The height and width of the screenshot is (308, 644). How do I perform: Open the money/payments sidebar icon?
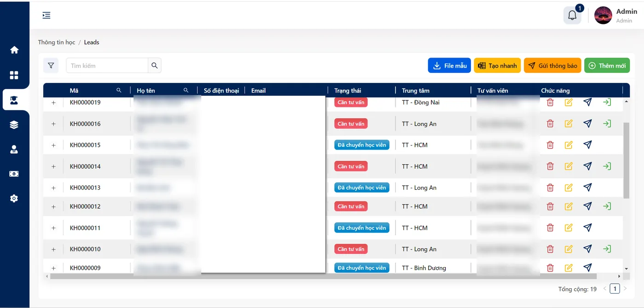point(14,174)
